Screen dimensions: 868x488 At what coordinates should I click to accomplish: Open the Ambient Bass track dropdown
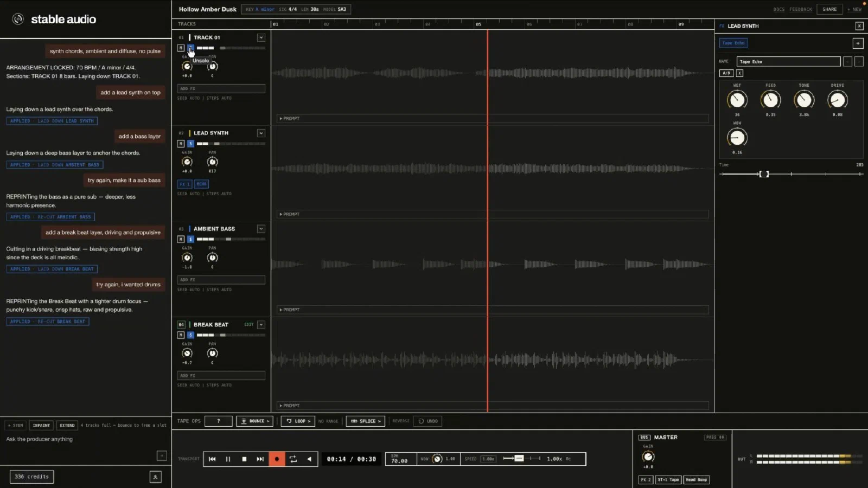261,229
